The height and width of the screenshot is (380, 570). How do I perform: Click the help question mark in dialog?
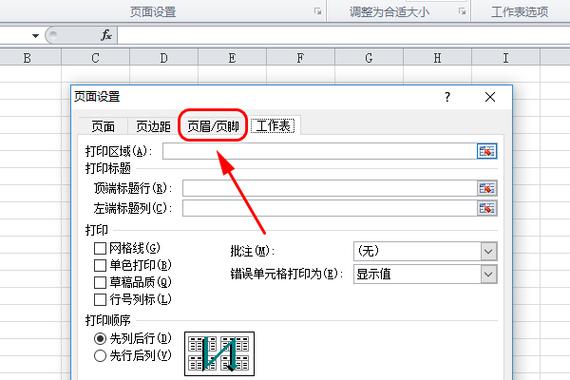tap(447, 97)
